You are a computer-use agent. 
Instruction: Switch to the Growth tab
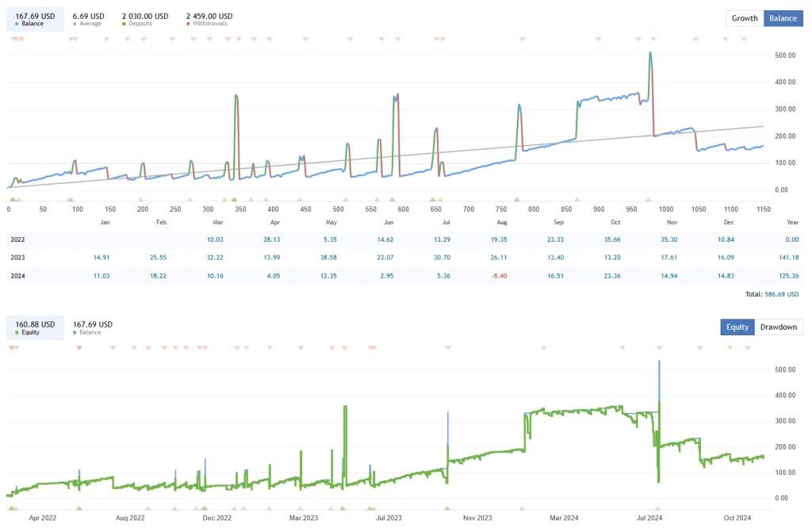[744, 17]
